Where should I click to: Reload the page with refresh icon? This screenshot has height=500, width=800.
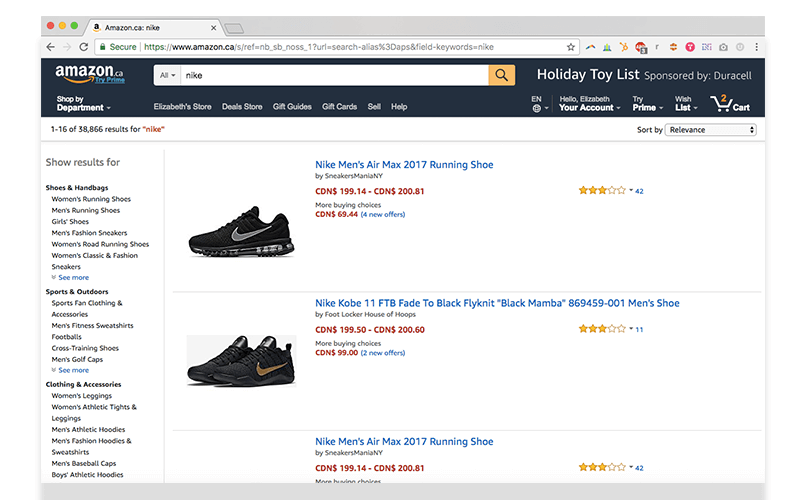84,47
